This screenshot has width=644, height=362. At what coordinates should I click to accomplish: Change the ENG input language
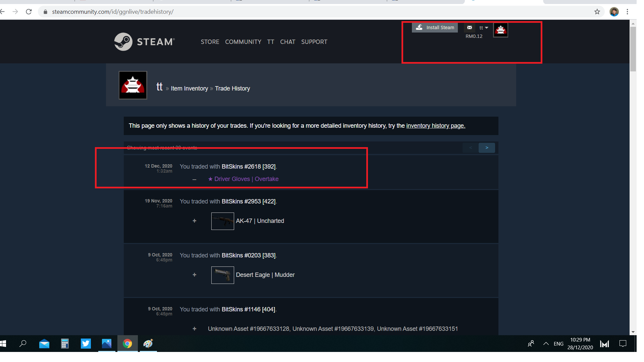click(x=558, y=344)
